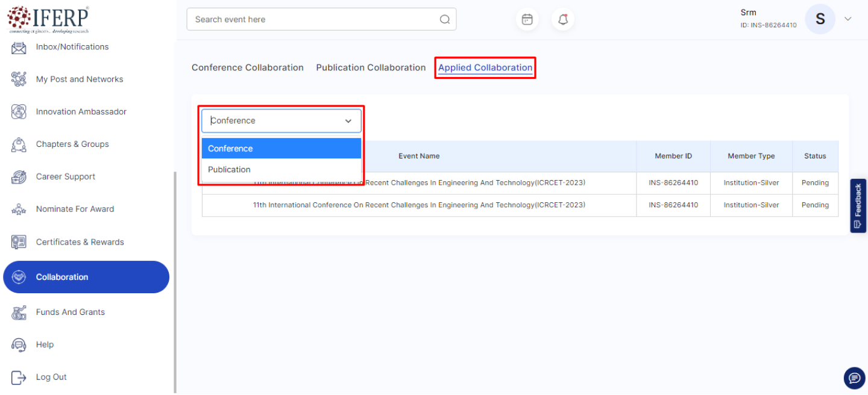Switch to the Publication Collaboration tab
This screenshot has height=395, width=868.
point(371,67)
